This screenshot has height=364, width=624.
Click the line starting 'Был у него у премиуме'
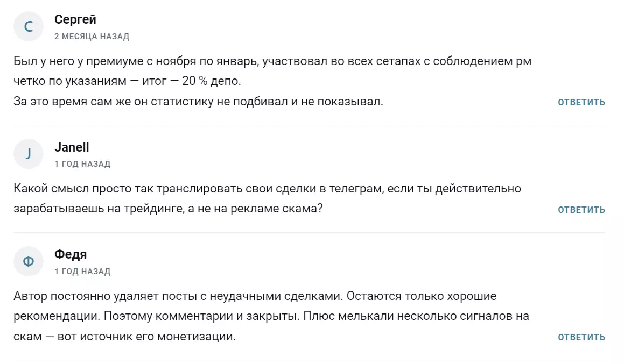[x=272, y=61]
